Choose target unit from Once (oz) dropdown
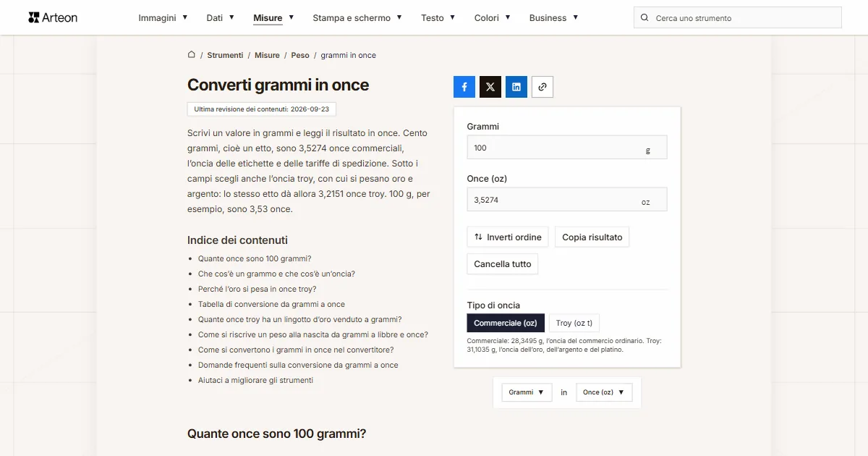 [604, 392]
